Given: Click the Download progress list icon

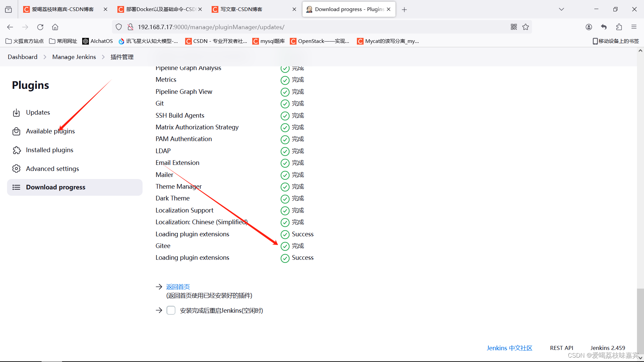Looking at the screenshot, I should click(x=16, y=187).
